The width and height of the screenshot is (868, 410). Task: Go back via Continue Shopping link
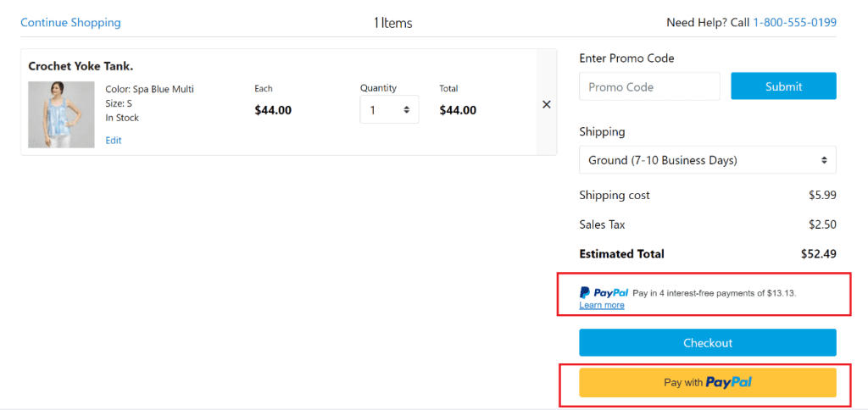pos(70,23)
